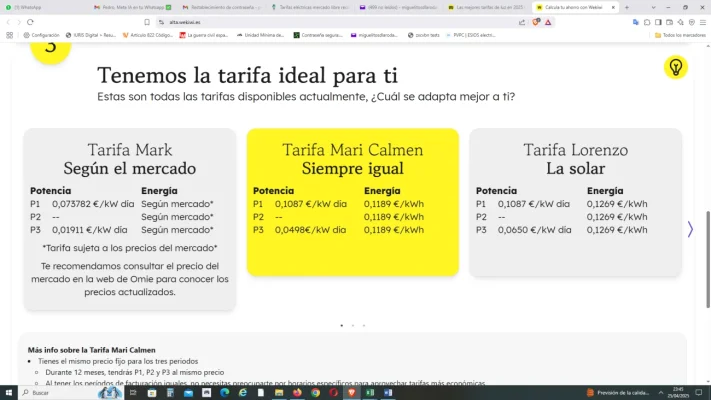Click the translate extension icon
This screenshot has height=400, width=711.
pos(636,22)
